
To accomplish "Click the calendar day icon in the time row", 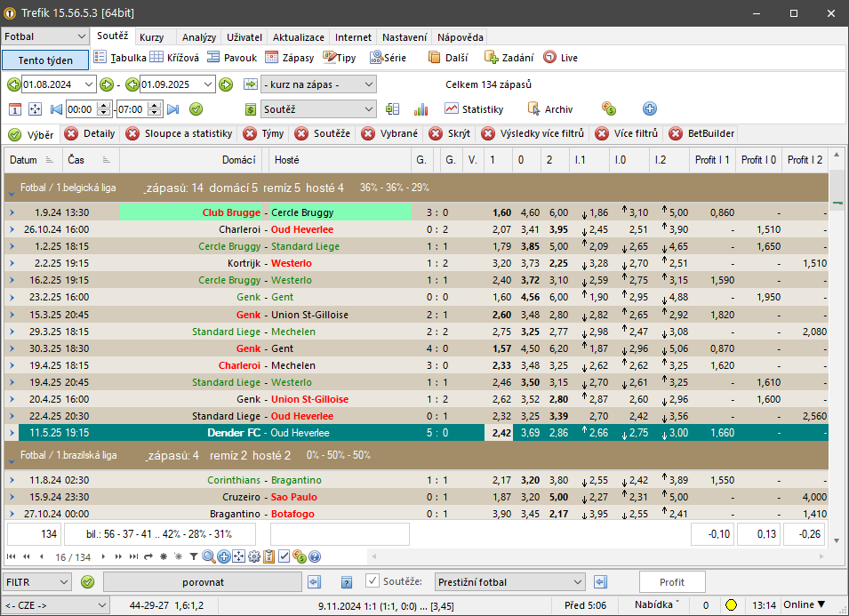I will (x=15, y=109).
